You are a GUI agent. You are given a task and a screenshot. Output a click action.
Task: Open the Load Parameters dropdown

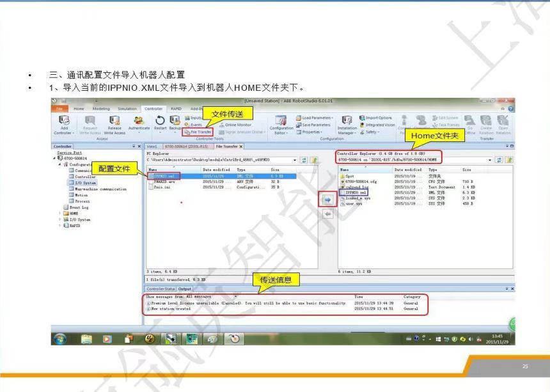(x=314, y=118)
